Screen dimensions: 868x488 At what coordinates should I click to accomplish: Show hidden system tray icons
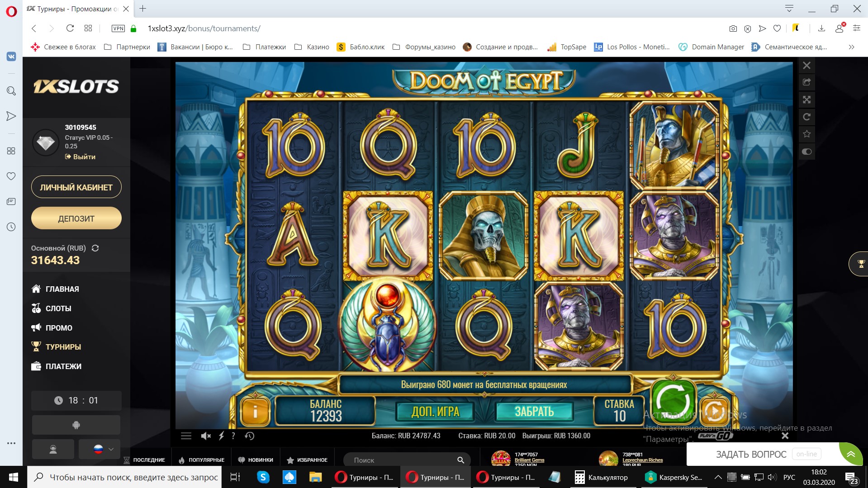pyautogui.click(x=718, y=477)
